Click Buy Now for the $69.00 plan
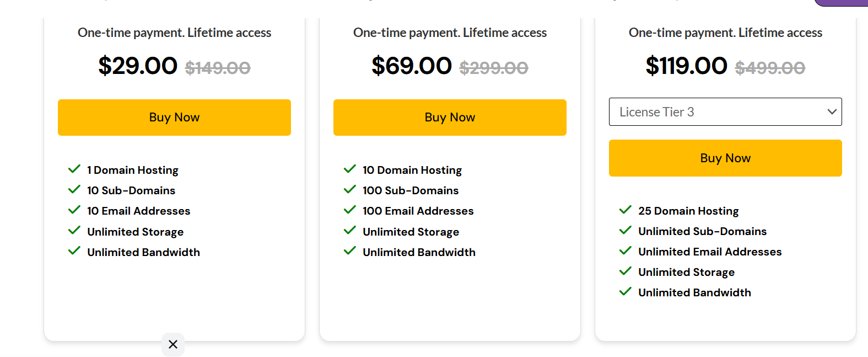Image resolution: width=868 pixels, height=357 pixels. (450, 118)
